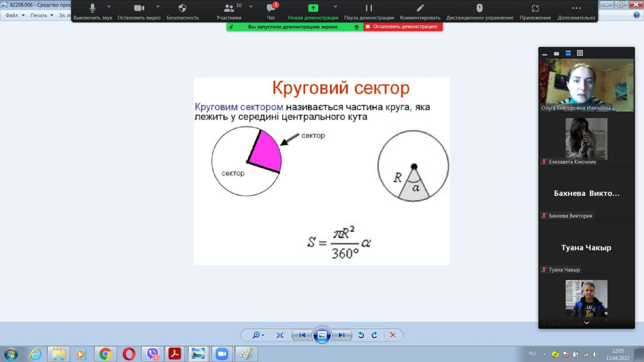Open video options arrow next to camera
Screen dimensions: 644x362
158,6
